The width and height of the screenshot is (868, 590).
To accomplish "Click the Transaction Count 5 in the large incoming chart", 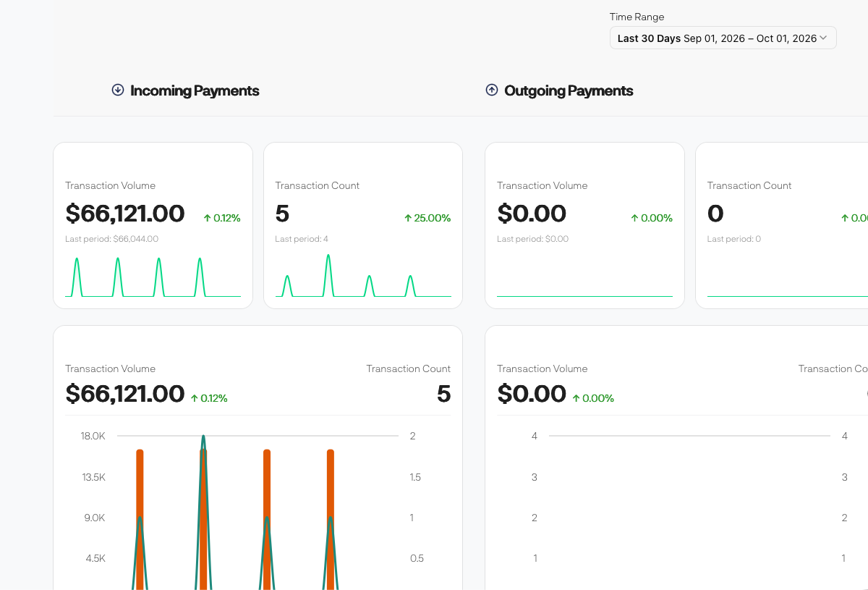I will point(443,394).
